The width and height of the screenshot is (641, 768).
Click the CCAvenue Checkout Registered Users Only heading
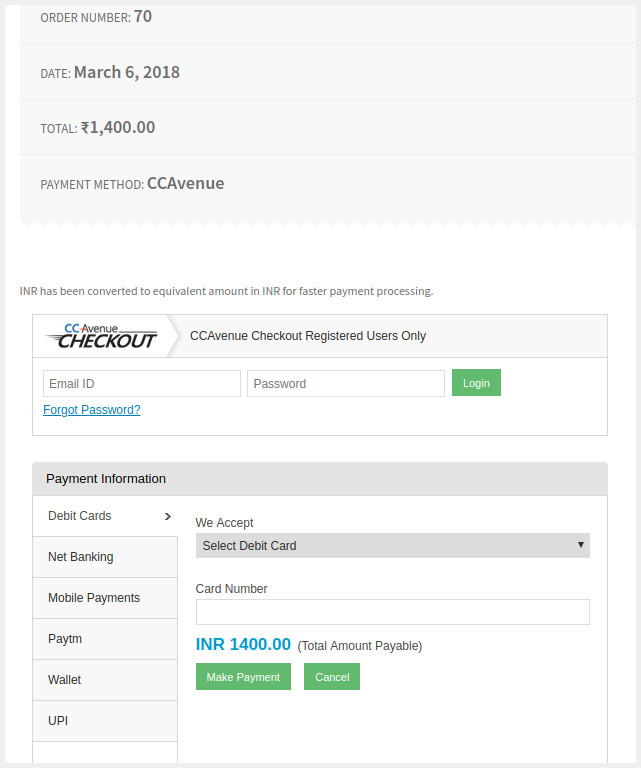[x=308, y=336]
